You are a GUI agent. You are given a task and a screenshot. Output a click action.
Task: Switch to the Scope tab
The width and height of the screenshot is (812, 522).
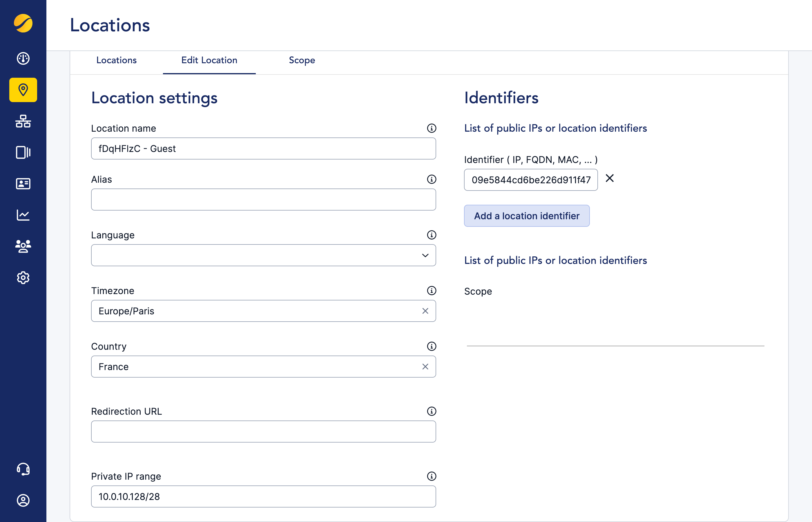pos(302,60)
